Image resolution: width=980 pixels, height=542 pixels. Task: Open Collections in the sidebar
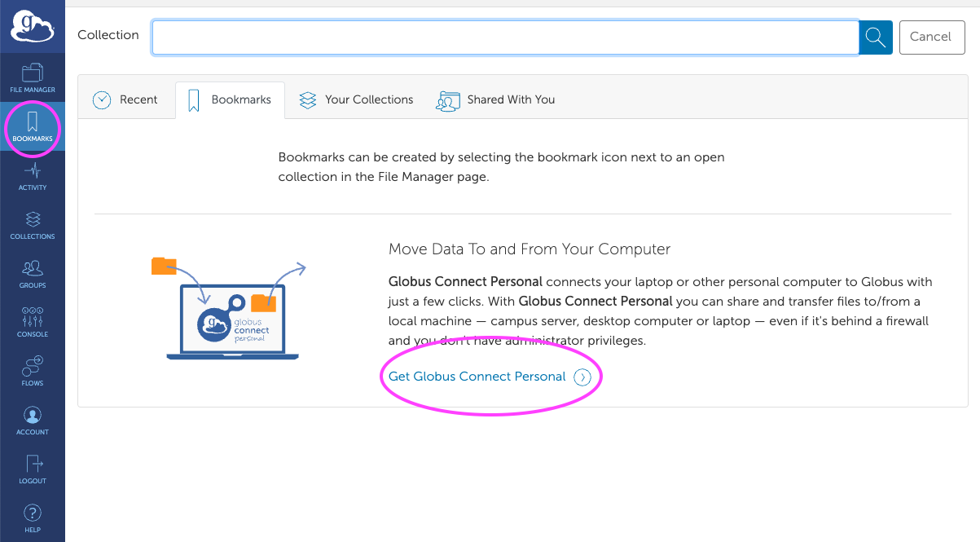(33, 224)
